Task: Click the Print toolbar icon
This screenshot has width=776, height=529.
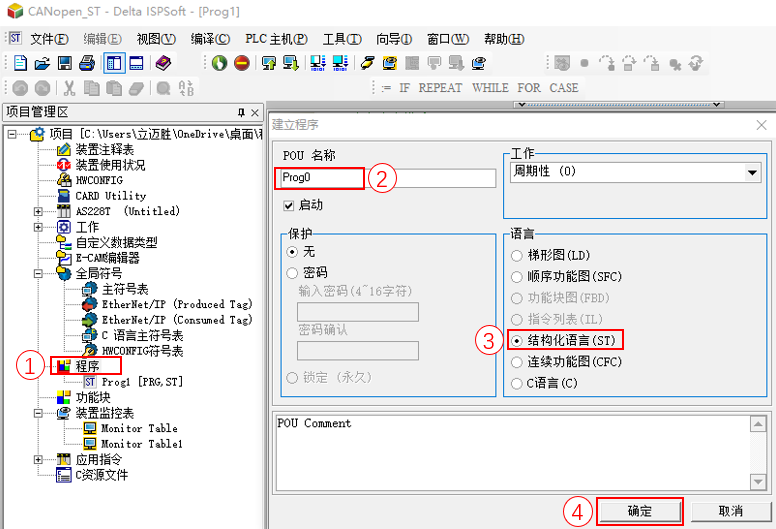Action: pyautogui.click(x=87, y=63)
